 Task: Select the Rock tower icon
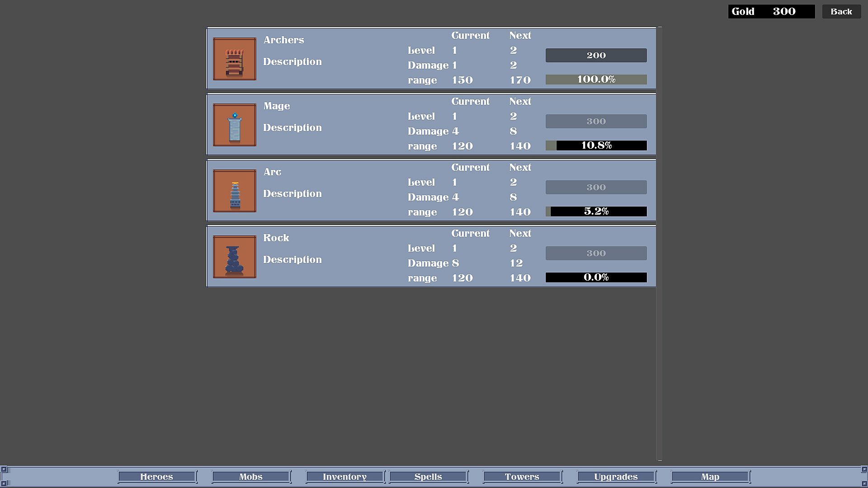pos(234,257)
